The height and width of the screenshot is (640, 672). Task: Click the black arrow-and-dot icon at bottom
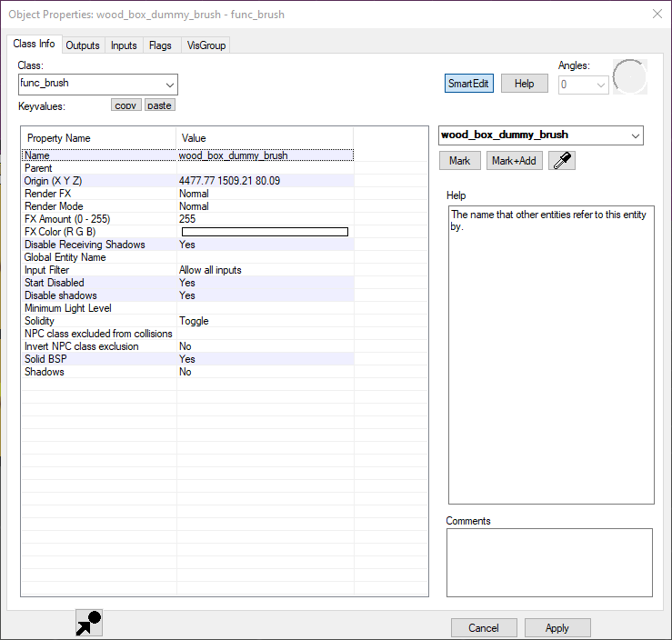point(89,623)
